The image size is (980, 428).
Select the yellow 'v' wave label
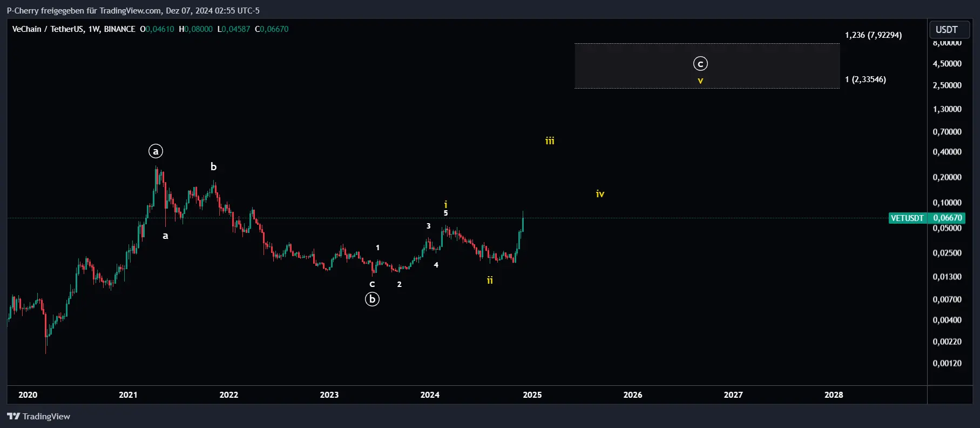(x=700, y=81)
